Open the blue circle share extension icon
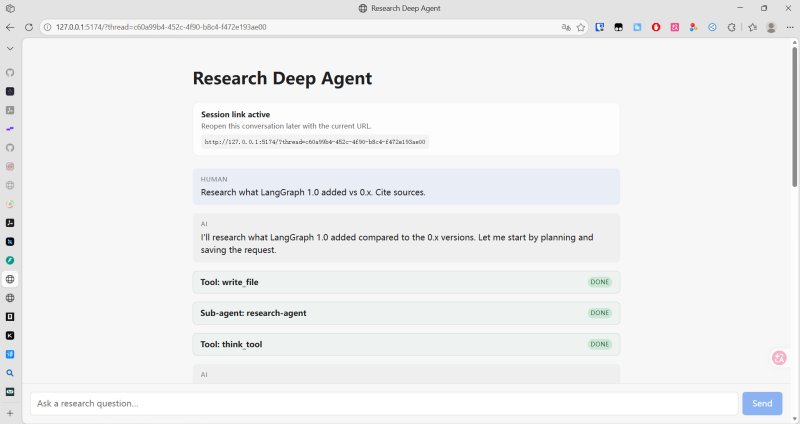This screenshot has width=800, height=424. click(712, 27)
